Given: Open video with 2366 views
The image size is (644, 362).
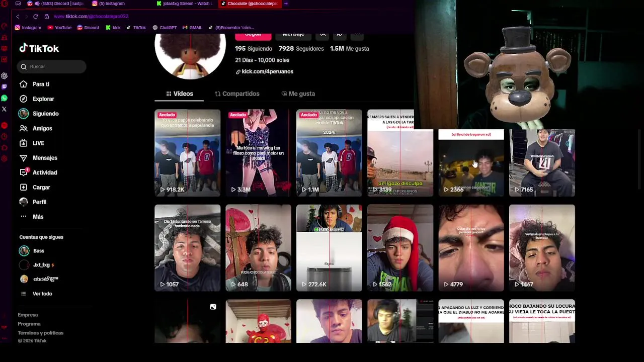Looking at the screenshot, I should point(471,163).
